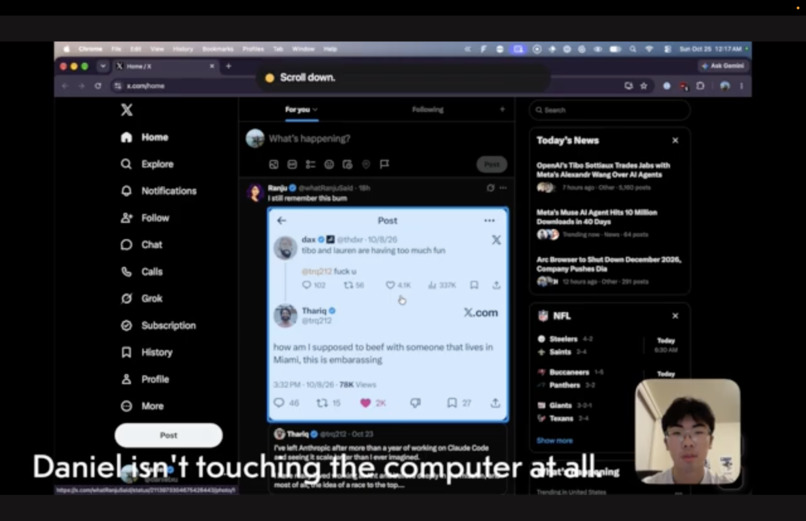Screen dimensions: 806x521
Task: Click the reply icon showing 46
Action: (279, 403)
